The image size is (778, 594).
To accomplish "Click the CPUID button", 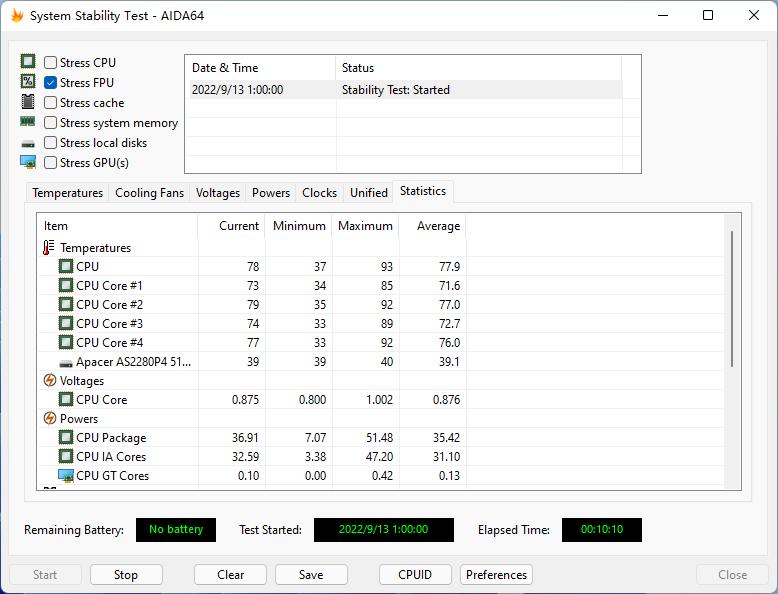I will [x=415, y=575].
